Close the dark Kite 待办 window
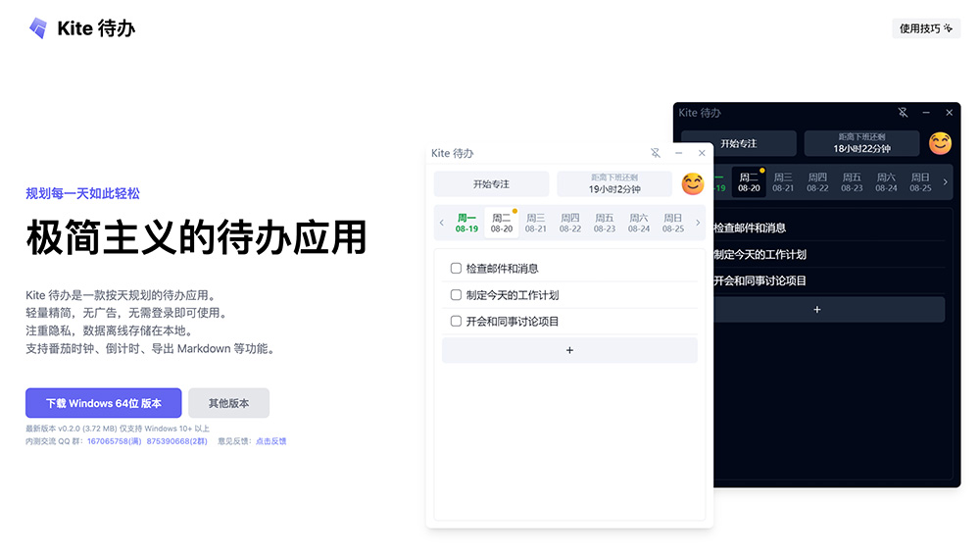 tap(950, 112)
